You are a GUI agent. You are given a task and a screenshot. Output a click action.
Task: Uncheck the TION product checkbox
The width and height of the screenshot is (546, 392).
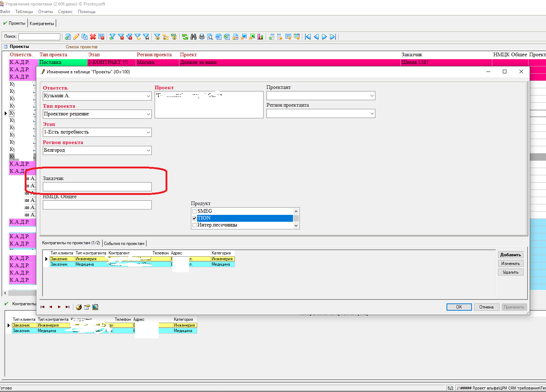tap(195, 218)
